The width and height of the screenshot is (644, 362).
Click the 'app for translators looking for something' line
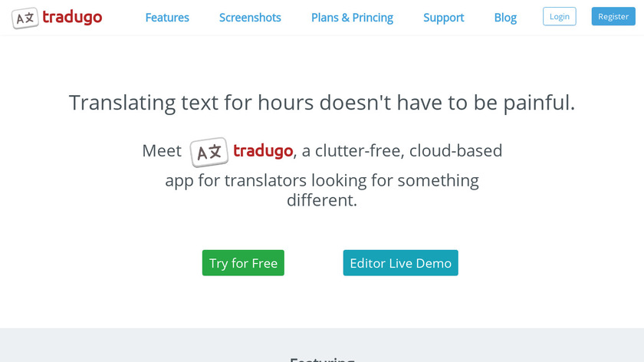(x=322, y=181)
